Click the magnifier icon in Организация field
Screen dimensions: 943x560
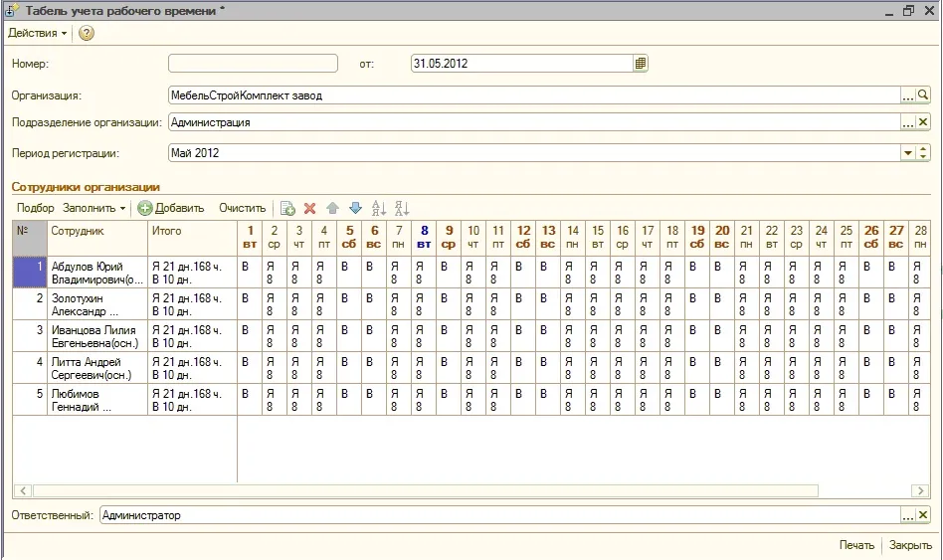click(x=923, y=95)
